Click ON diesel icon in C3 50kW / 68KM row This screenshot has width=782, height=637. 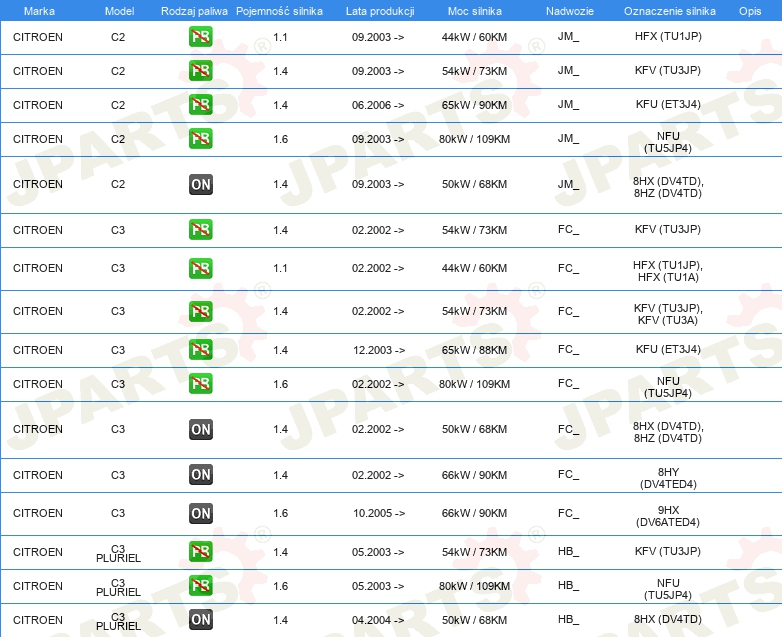(200, 429)
